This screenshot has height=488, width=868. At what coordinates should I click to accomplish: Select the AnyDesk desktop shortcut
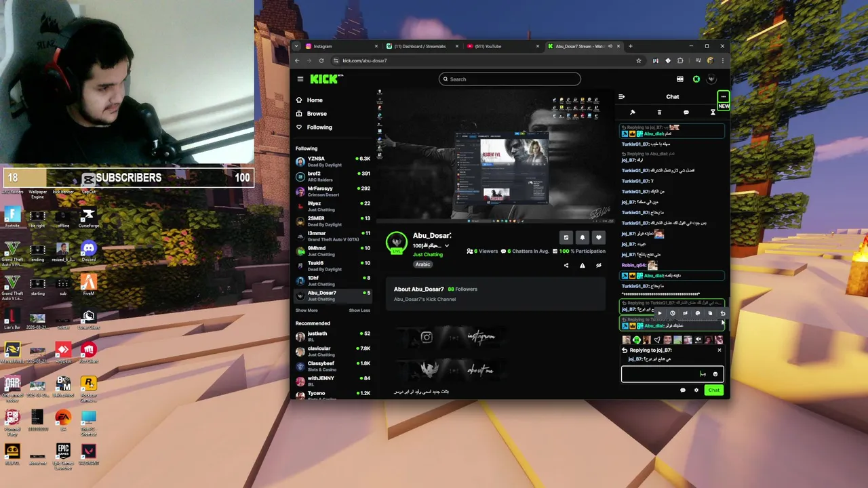point(62,352)
